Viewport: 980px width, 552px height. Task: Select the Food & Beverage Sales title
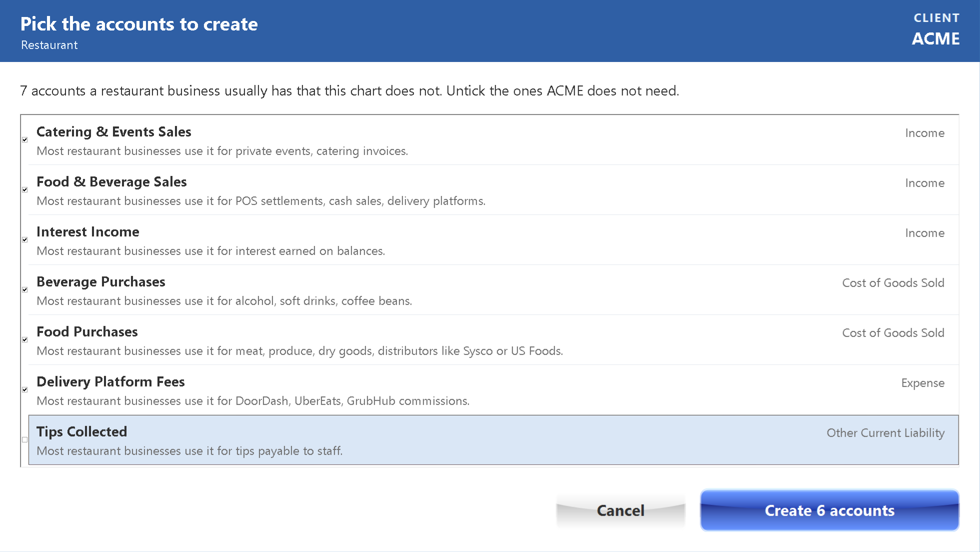point(111,181)
